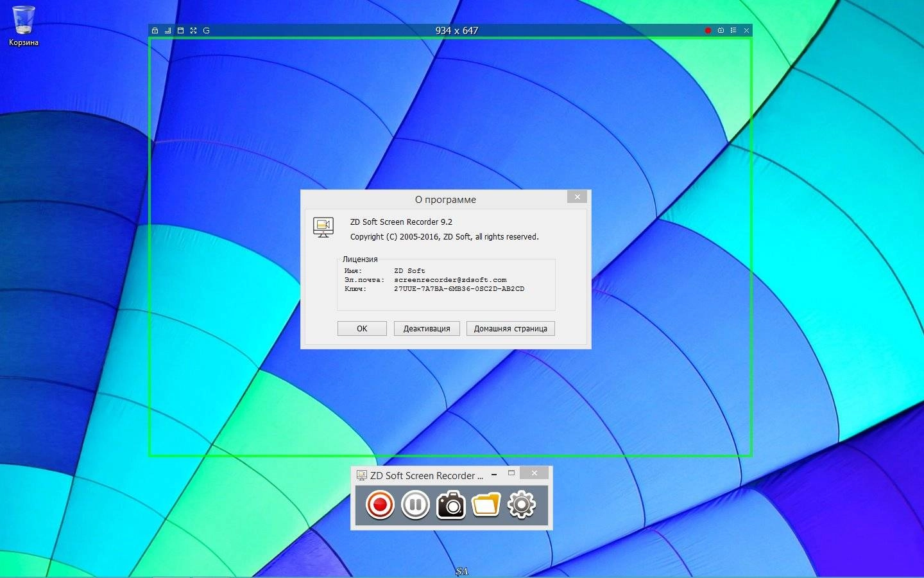924x578 pixels.
Task: Click the email screenrecorder@zdsoft.com
Action: point(450,280)
